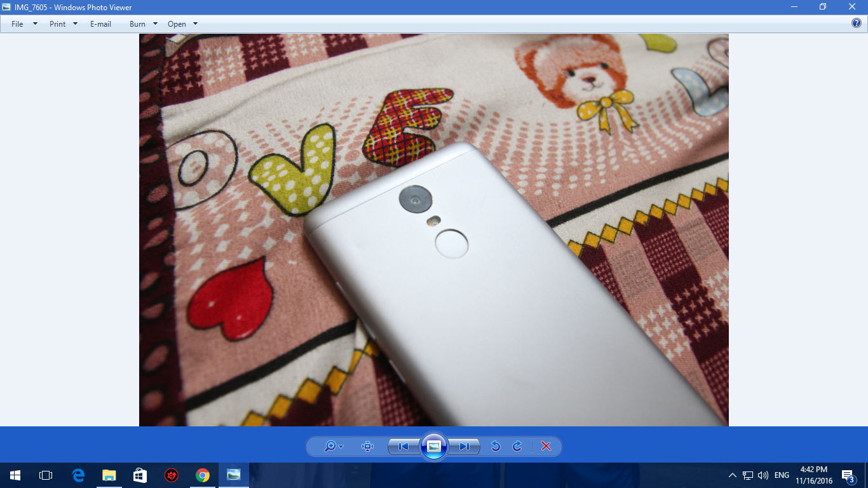
Task: Rotate the image clockwise
Action: (x=517, y=446)
